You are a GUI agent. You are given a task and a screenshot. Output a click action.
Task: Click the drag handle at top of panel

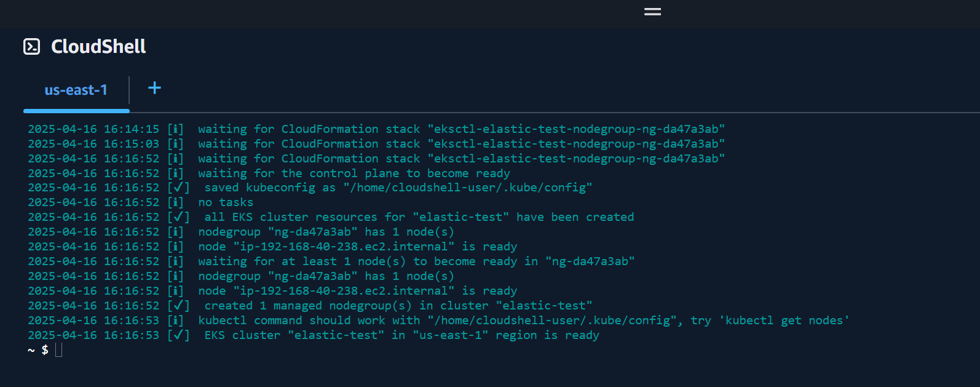pos(652,12)
